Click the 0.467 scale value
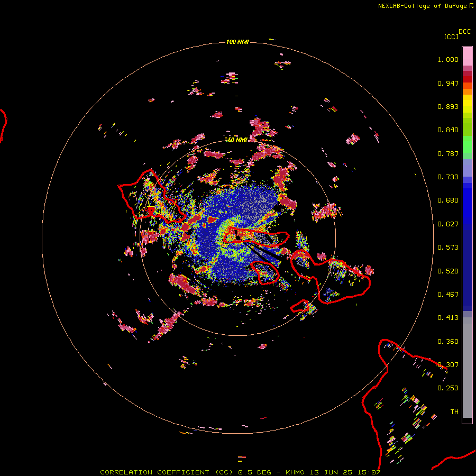 (448, 295)
